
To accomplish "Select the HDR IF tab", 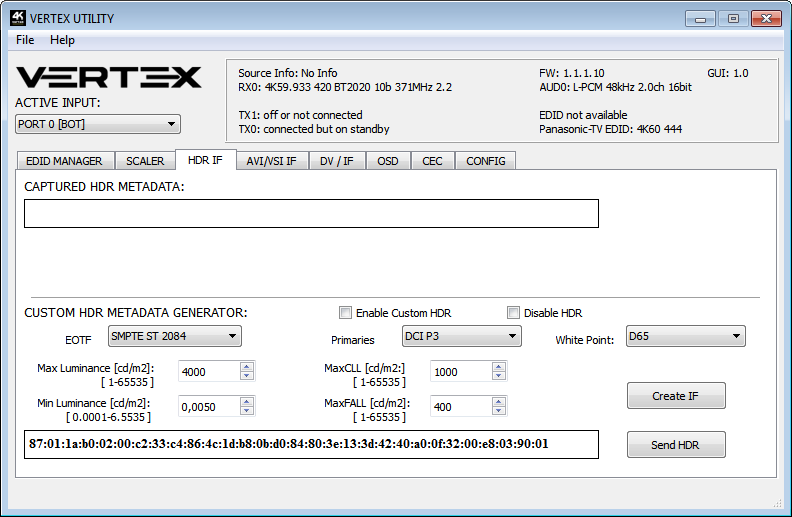I will click(x=205, y=160).
